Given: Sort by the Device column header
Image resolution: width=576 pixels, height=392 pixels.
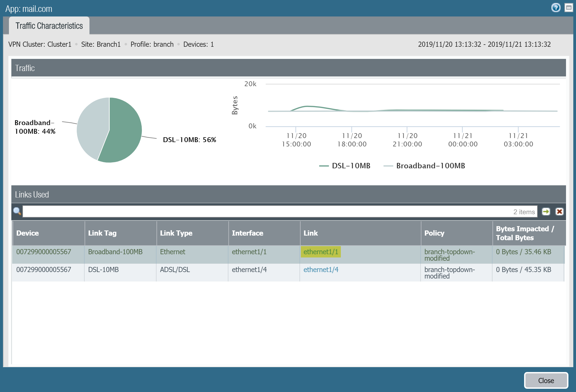Looking at the screenshot, I should click(28, 233).
